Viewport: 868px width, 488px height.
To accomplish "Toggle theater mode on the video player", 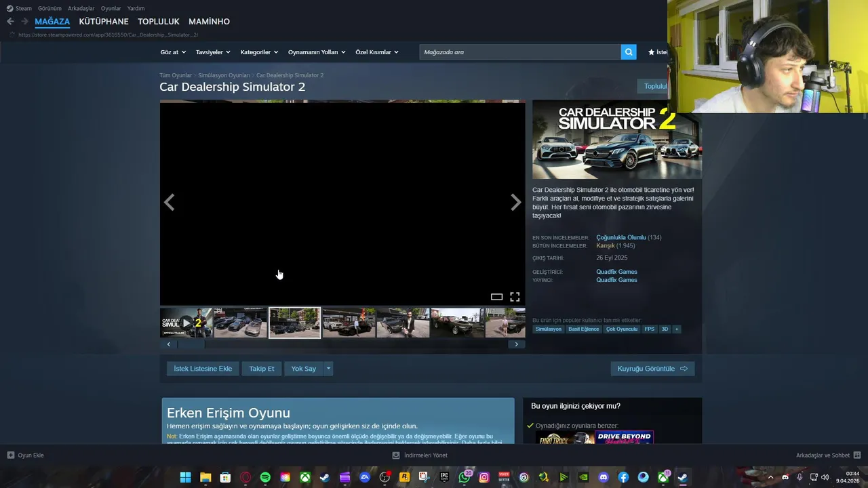I will click(496, 297).
